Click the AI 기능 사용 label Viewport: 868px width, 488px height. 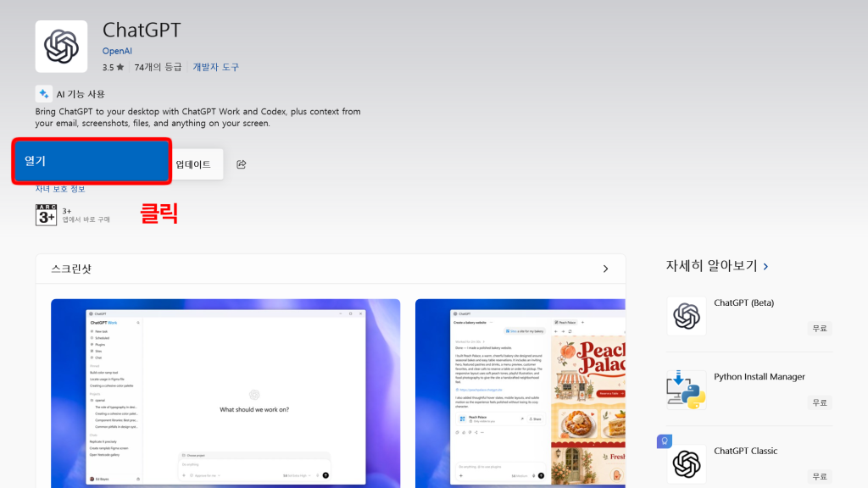coord(81,94)
